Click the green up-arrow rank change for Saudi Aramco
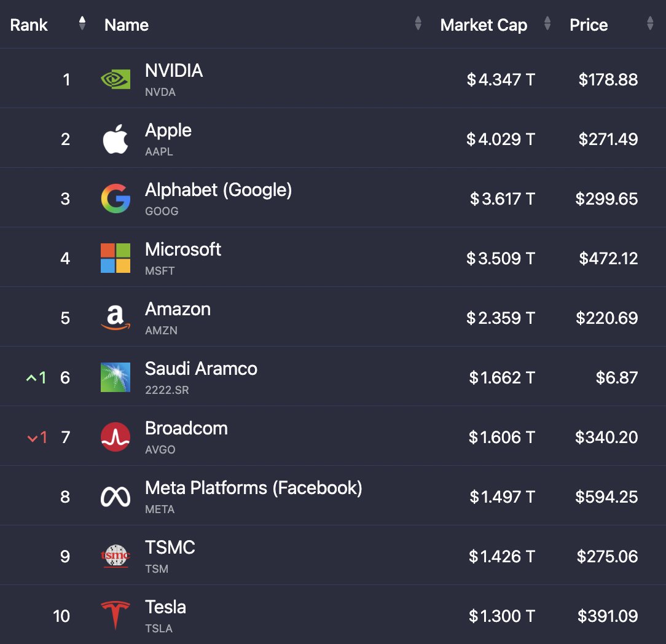This screenshot has height=644, width=666. (x=36, y=377)
